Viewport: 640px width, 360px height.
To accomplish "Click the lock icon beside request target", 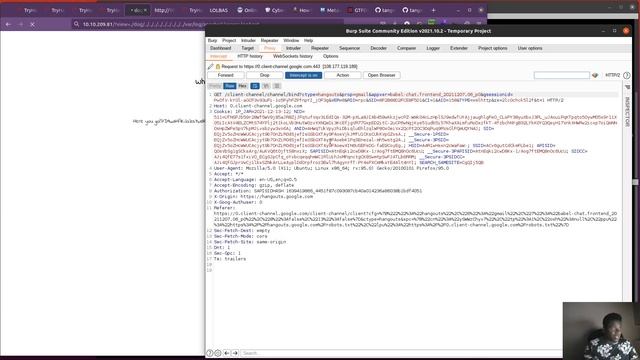I will (218, 66).
